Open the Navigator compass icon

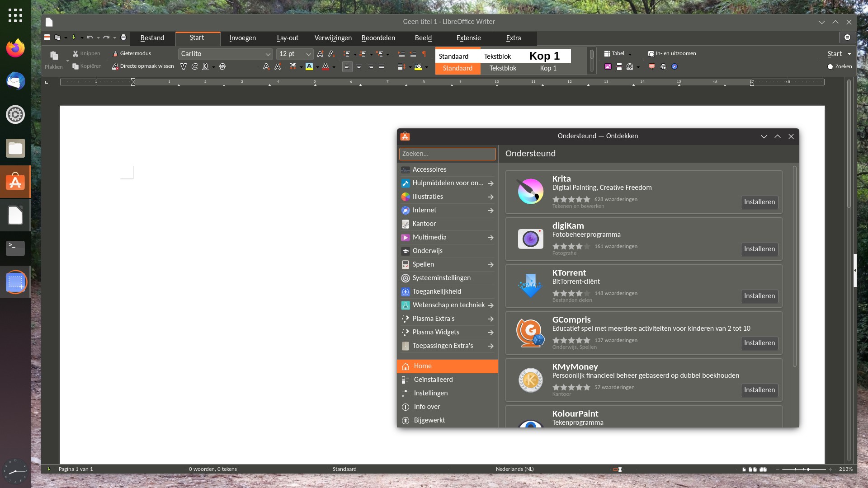pyautogui.click(x=675, y=66)
